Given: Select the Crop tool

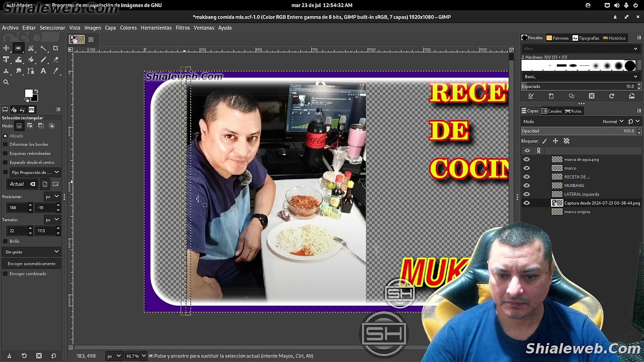Looking at the screenshot, I should (x=55, y=48).
